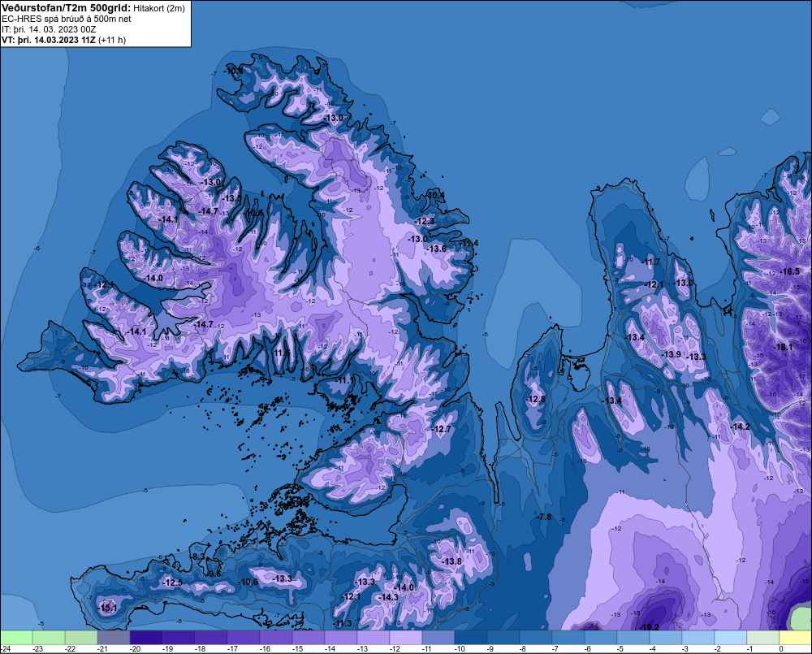Click the -11.3 temperature value on the map

coord(343,623)
